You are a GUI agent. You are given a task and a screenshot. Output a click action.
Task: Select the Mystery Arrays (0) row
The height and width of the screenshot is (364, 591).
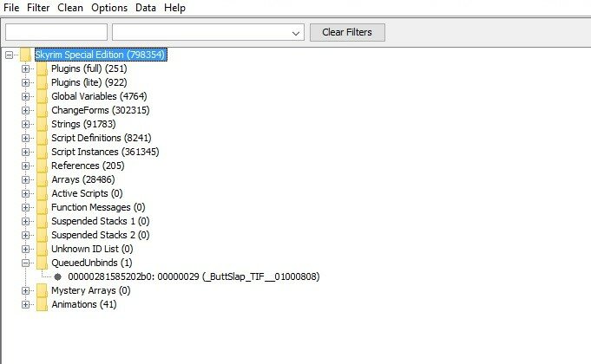(91, 291)
